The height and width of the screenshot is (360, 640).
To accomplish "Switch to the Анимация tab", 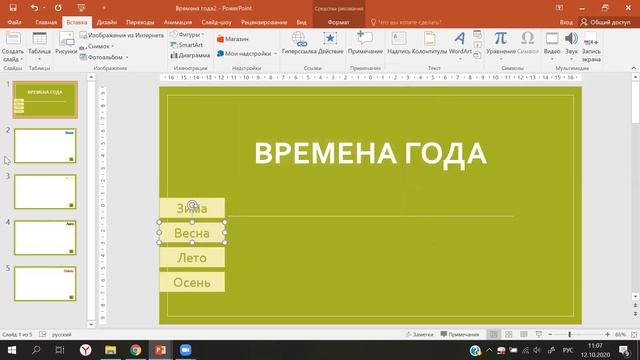I will 178,22.
